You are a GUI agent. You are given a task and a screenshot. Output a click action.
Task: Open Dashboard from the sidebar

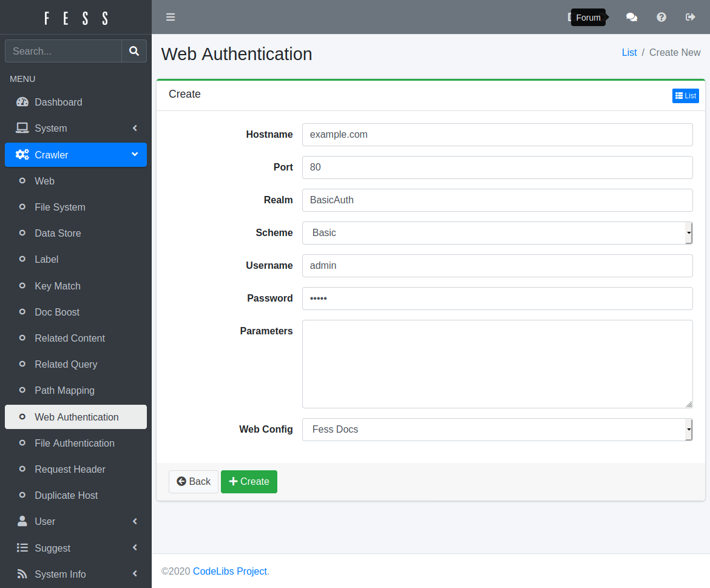coord(58,102)
